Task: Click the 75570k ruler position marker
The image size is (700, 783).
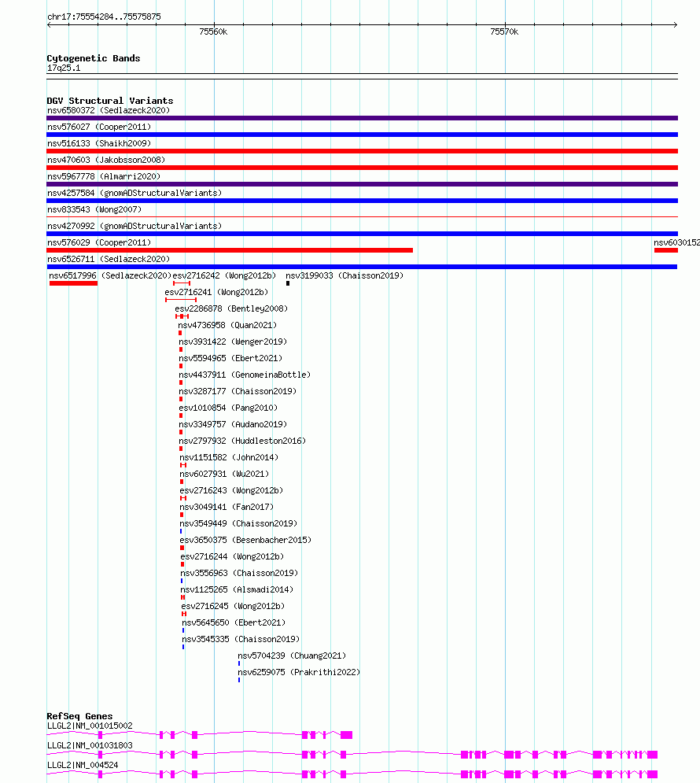Action: pyautogui.click(x=504, y=31)
